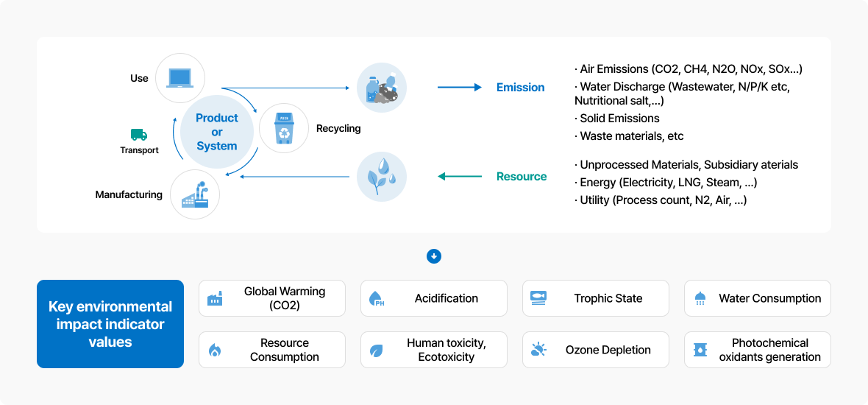Select the Recycling bin icon
Screen dimensions: 868x405
284,128
